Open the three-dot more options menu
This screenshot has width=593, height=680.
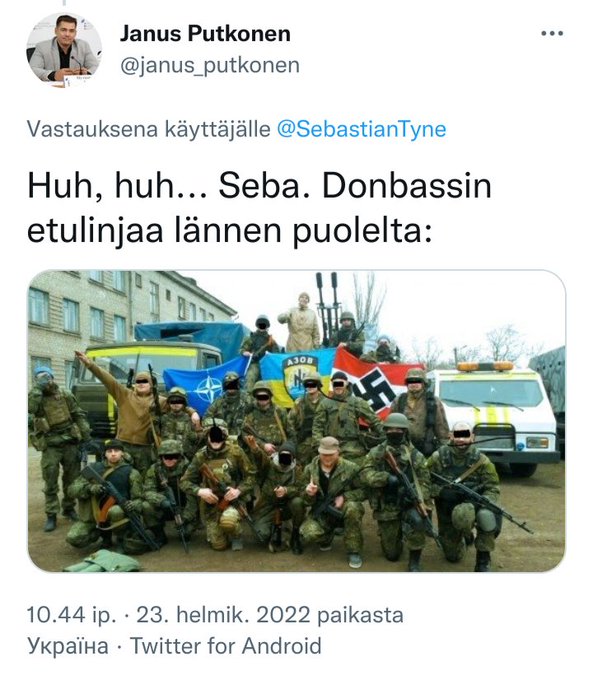pyautogui.click(x=552, y=33)
